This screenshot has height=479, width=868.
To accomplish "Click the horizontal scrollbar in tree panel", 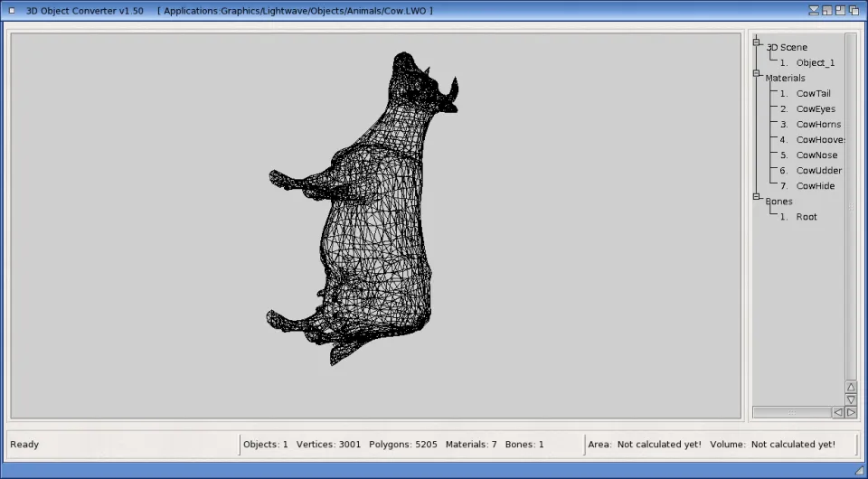I will (791, 412).
